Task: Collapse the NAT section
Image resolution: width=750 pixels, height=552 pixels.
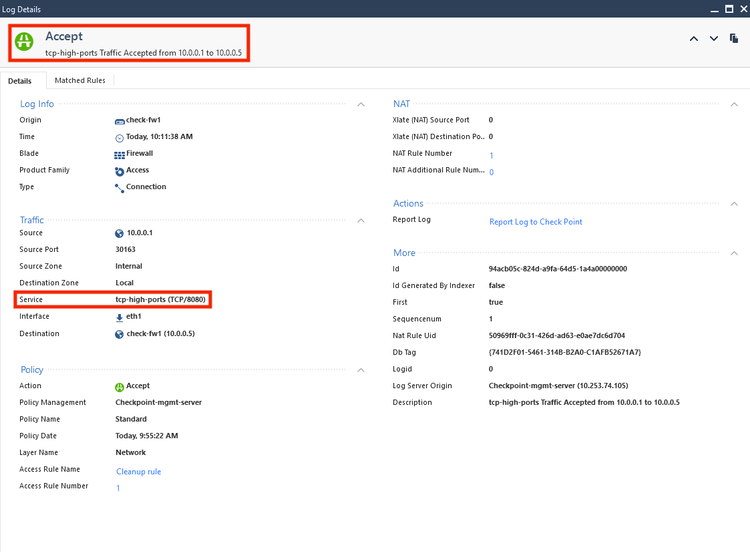Action: 734,103
